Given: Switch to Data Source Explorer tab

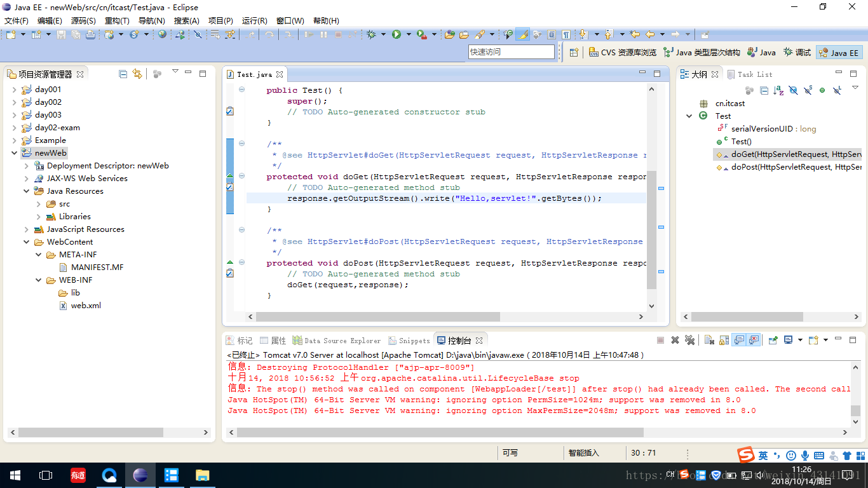Looking at the screenshot, I should pos(337,341).
